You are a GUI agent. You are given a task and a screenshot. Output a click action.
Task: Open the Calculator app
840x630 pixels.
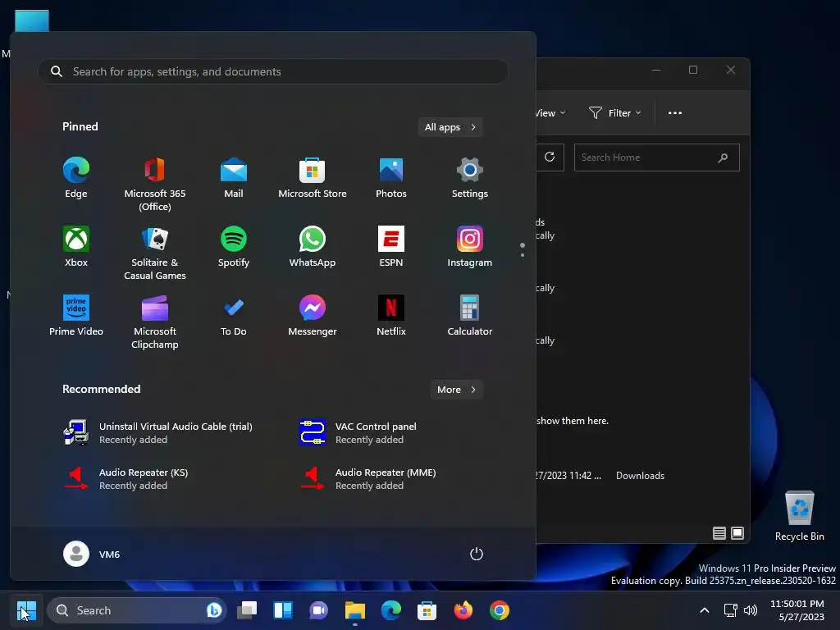470,316
